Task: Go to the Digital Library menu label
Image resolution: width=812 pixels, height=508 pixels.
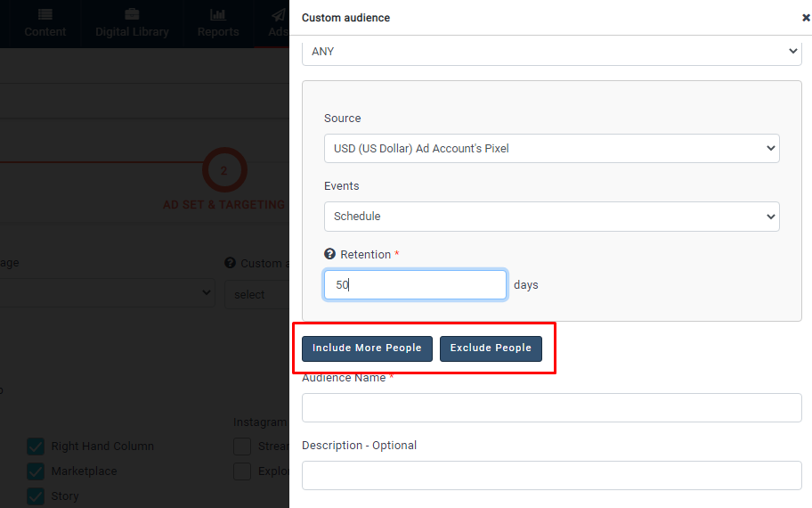Action: [132, 32]
